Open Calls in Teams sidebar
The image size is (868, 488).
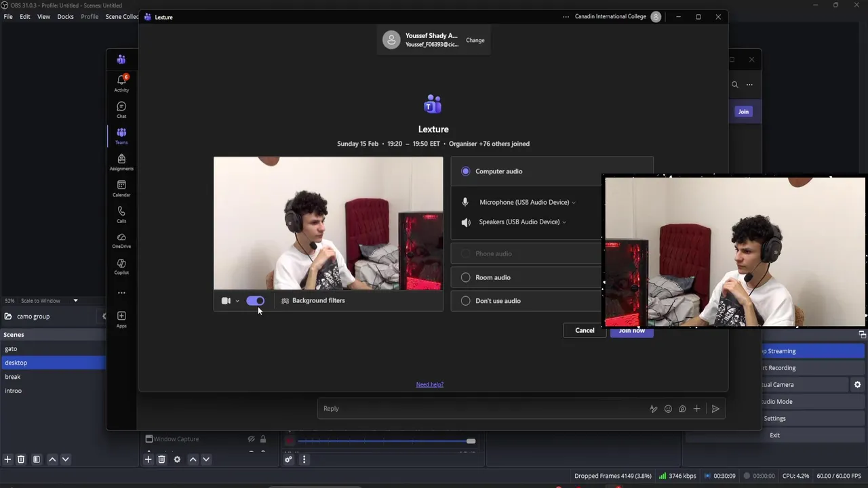(x=121, y=214)
